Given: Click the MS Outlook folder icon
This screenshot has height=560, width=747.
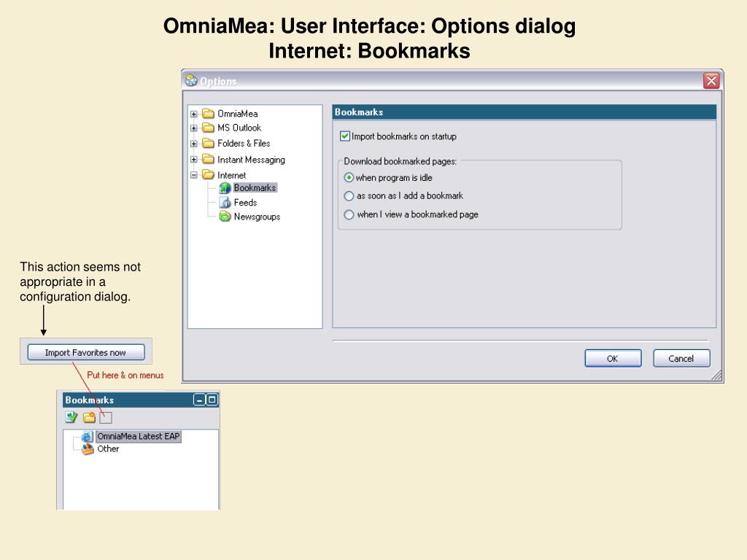Looking at the screenshot, I should pyautogui.click(x=208, y=128).
